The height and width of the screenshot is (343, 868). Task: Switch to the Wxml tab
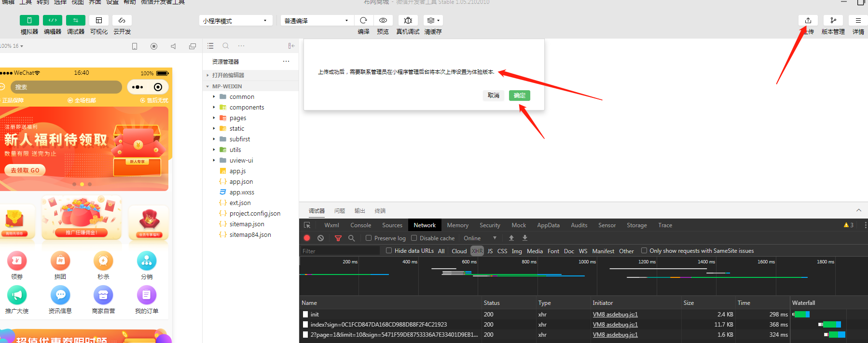coord(331,225)
